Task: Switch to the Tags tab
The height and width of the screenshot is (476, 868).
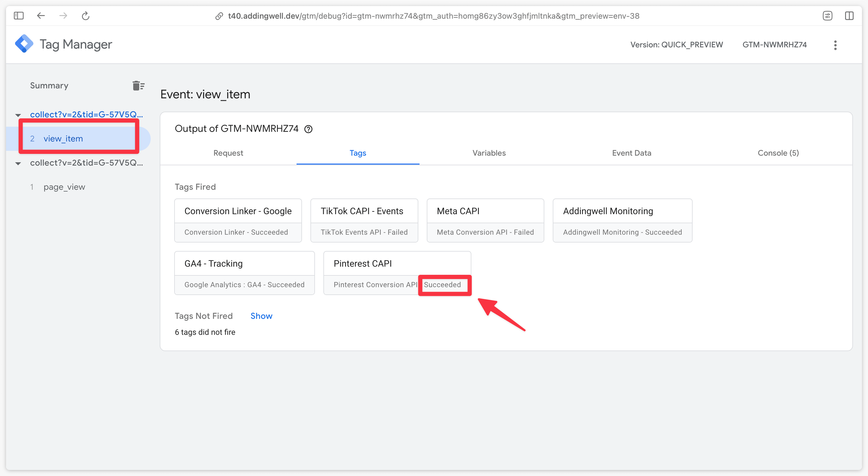Action: [x=358, y=153]
